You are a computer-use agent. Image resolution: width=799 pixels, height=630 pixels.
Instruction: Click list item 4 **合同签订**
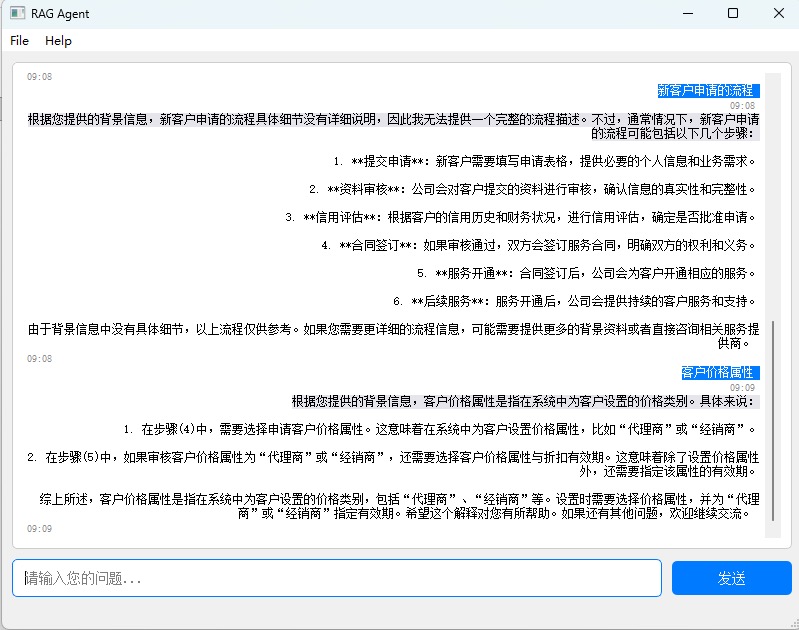pos(538,246)
